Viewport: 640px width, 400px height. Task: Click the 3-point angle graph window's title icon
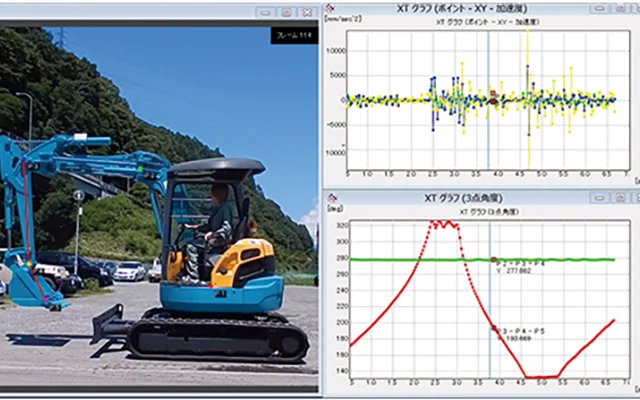click(x=330, y=195)
